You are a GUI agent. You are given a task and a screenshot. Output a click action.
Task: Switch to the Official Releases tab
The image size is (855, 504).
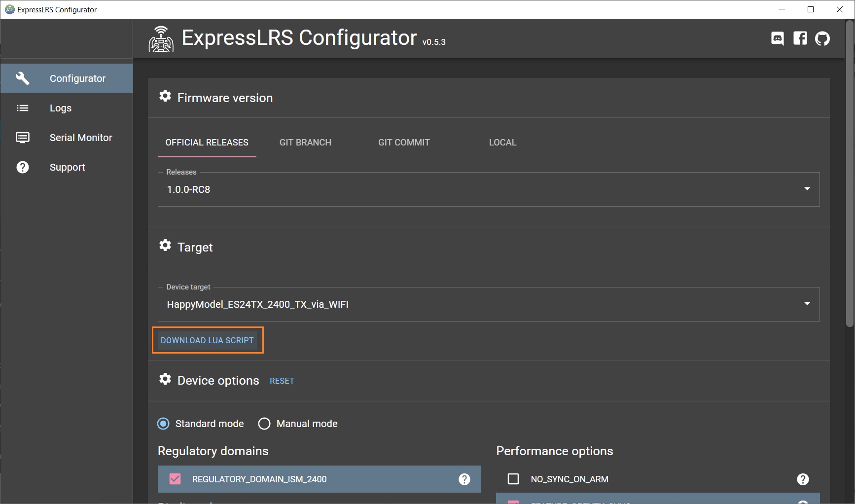point(207,143)
